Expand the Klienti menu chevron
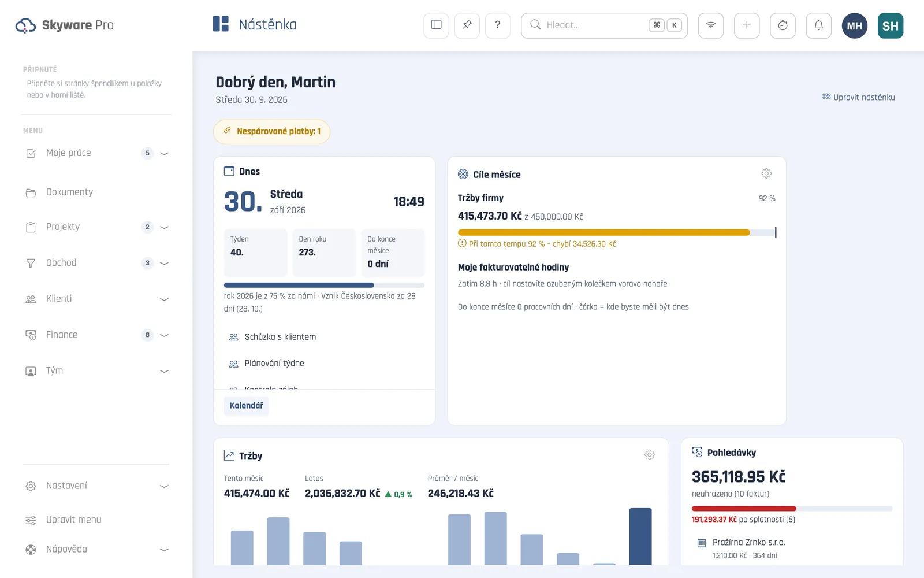Viewport: 924px width, 578px height. pyautogui.click(x=164, y=299)
